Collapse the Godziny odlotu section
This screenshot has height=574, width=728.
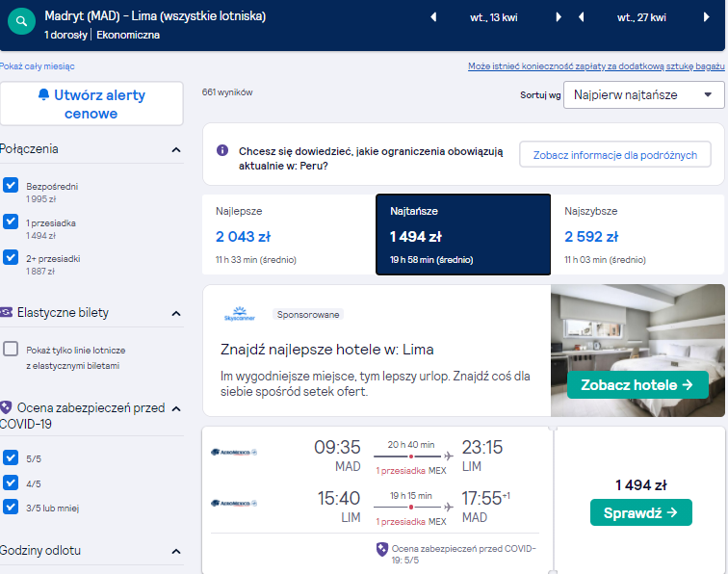(x=176, y=551)
